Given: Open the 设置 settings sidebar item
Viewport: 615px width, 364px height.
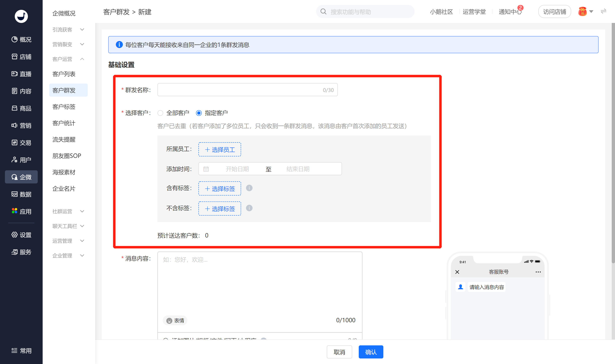Looking at the screenshot, I should click(x=21, y=235).
